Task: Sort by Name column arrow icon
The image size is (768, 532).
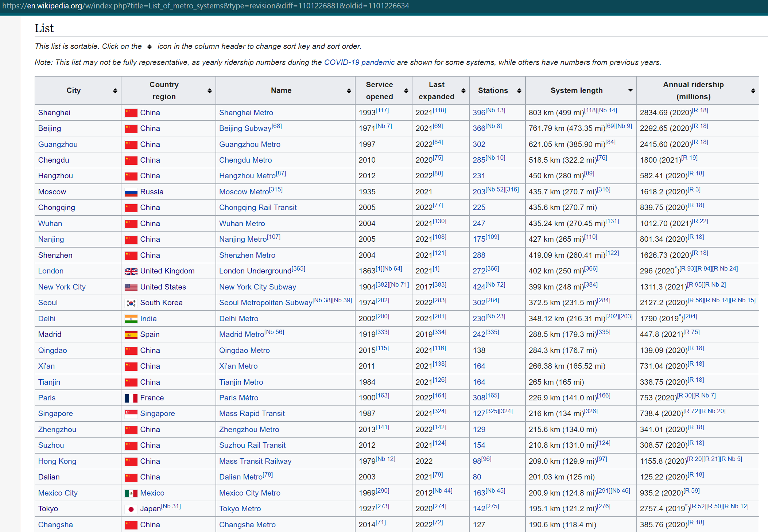Action: [x=349, y=91]
